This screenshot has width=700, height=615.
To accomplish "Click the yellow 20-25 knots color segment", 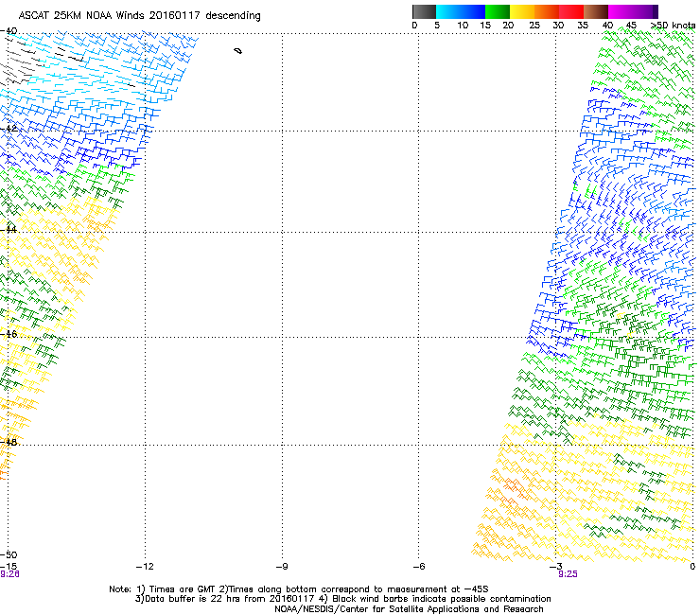I will [522, 11].
